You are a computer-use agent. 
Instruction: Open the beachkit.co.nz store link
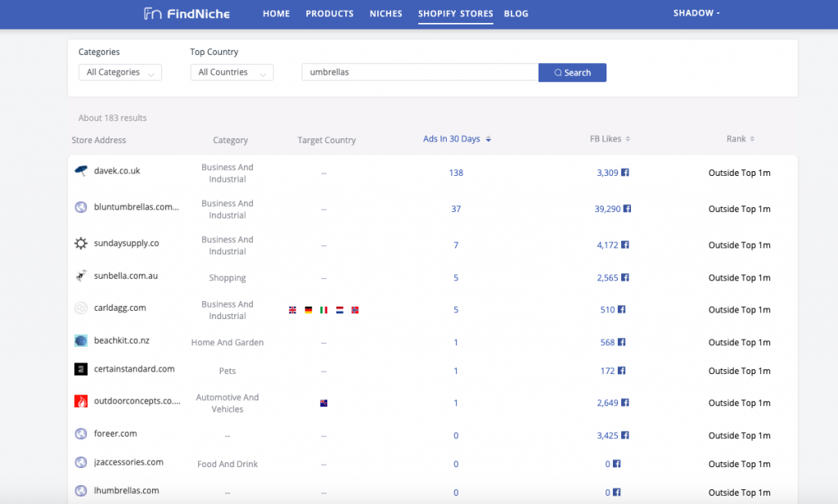point(122,340)
